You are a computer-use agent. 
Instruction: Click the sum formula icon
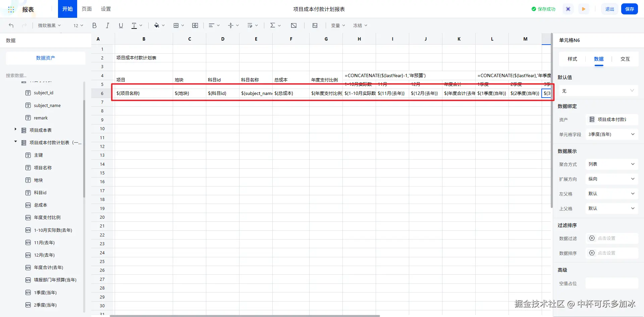click(272, 25)
